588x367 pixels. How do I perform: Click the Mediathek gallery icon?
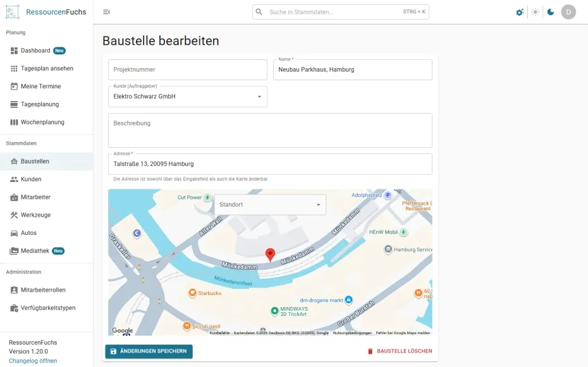[14, 251]
